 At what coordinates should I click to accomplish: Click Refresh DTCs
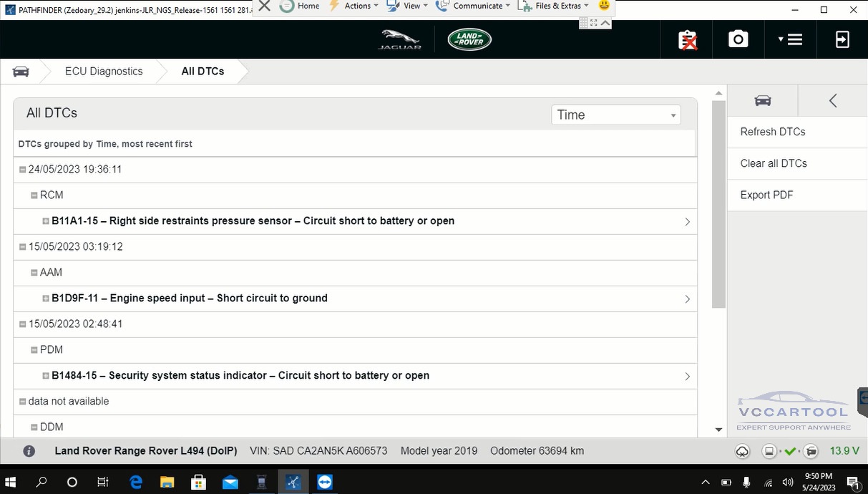pyautogui.click(x=773, y=132)
